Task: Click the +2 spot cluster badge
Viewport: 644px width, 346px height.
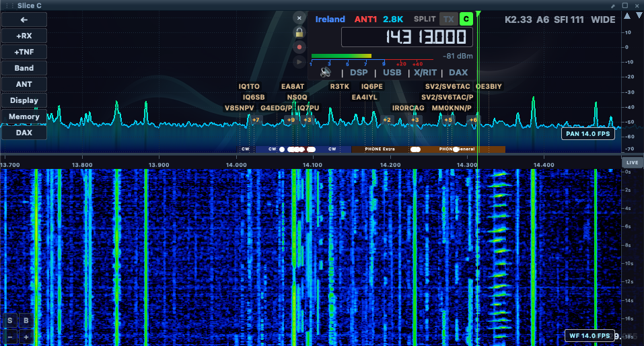Action: coord(387,120)
